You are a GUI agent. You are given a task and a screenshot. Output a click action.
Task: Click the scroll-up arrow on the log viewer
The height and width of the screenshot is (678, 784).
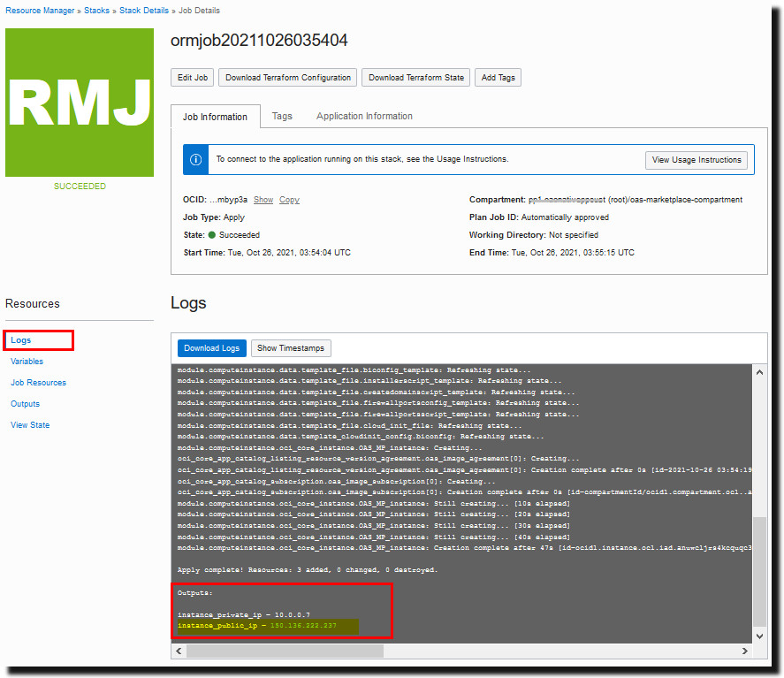759,372
